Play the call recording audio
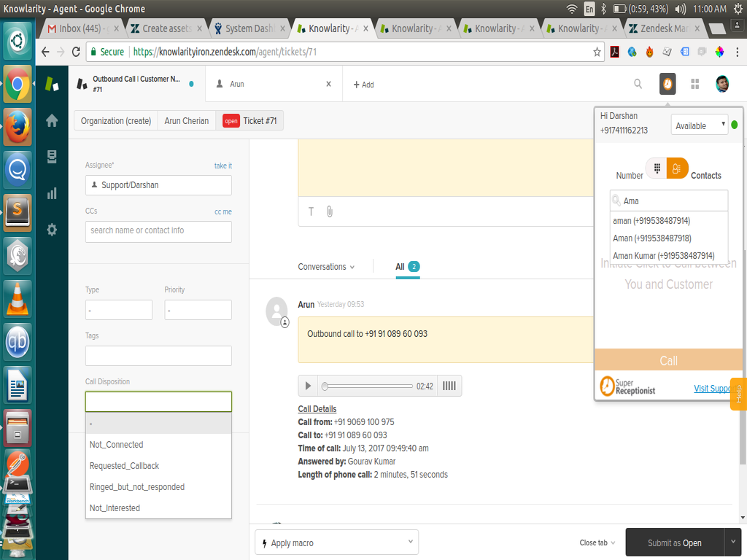747x560 pixels. [x=308, y=386]
